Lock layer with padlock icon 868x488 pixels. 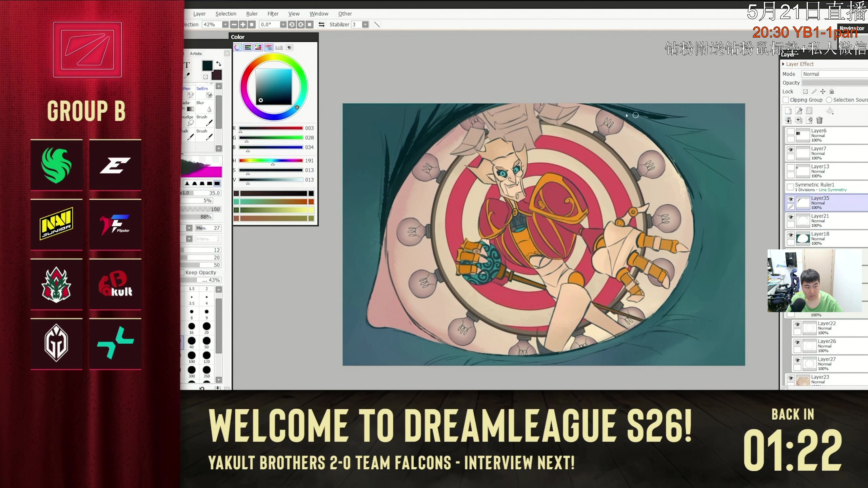coord(831,91)
